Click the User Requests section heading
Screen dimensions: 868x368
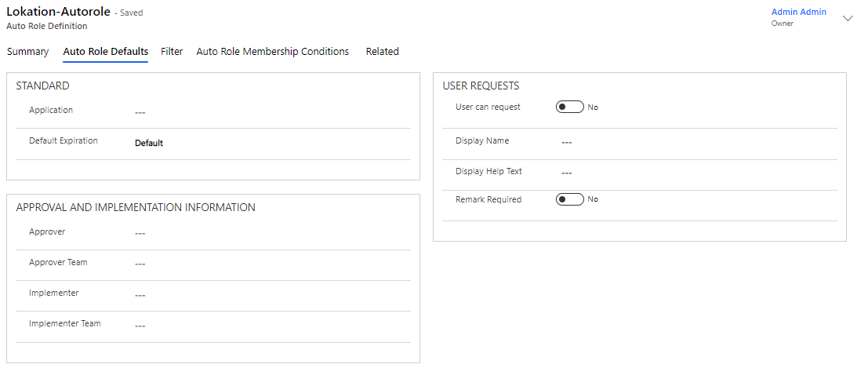click(481, 86)
